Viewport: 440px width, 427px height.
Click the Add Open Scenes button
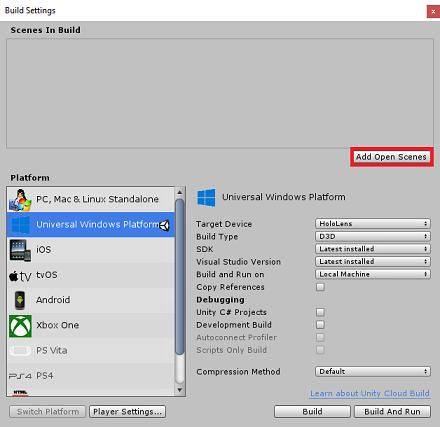click(x=391, y=157)
